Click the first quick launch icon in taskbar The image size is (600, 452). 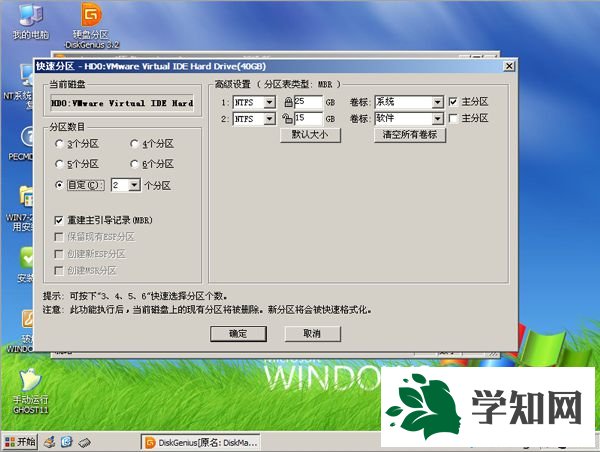pos(50,442)
